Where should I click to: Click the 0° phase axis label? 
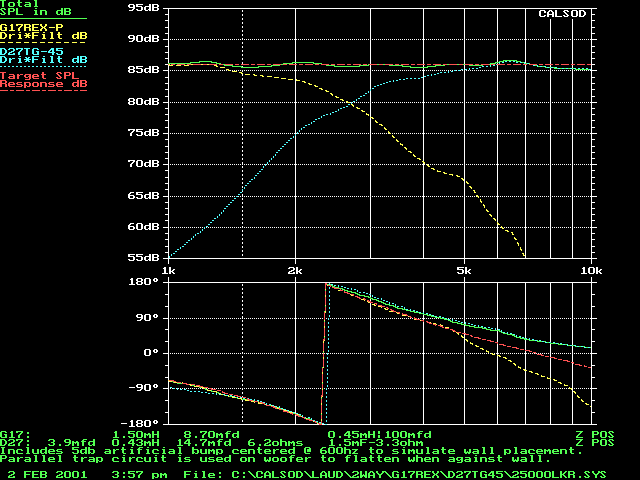coord(152,353)
